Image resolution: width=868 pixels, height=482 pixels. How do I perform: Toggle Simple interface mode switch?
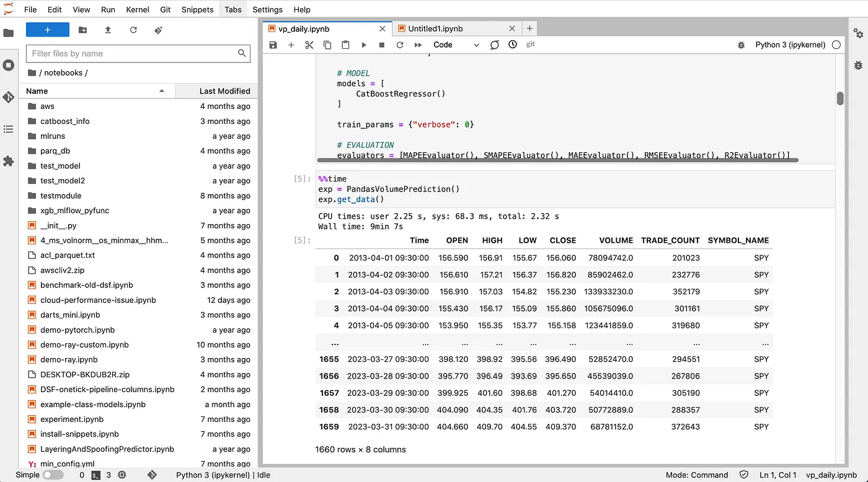[53, 475]
